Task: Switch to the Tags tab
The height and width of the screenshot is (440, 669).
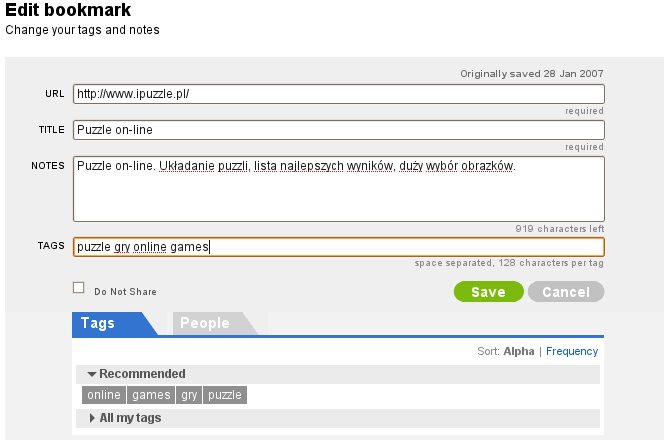Action: tap(112, 323)
